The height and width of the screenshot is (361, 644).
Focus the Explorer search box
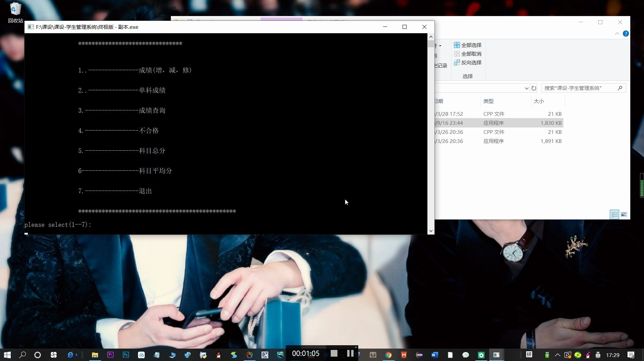pos(584,88)
